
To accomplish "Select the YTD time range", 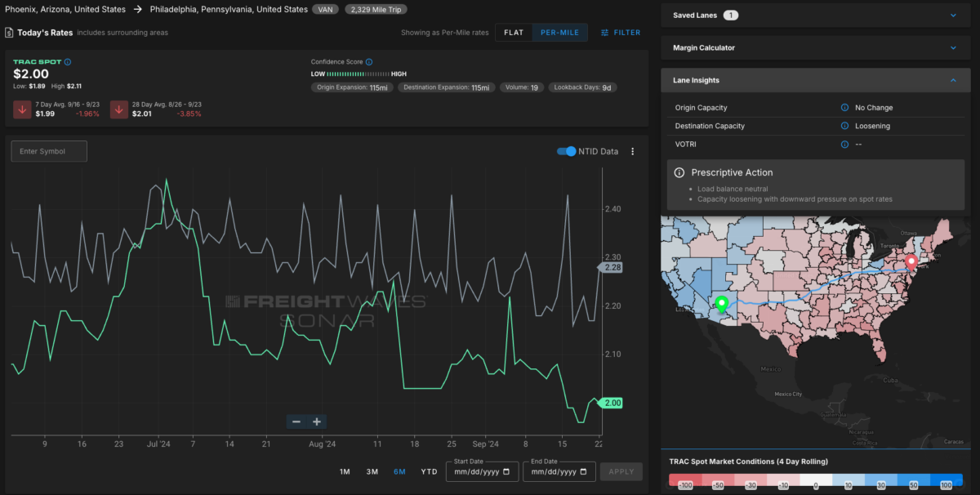I will (x=429, y=472).
